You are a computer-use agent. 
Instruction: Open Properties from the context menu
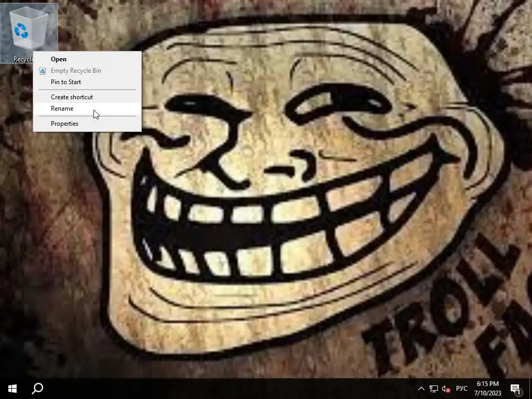tap(87, 124)
